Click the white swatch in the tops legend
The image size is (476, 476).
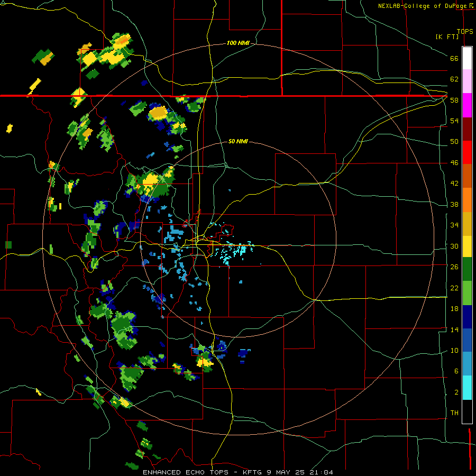click(x=467, y=58)
